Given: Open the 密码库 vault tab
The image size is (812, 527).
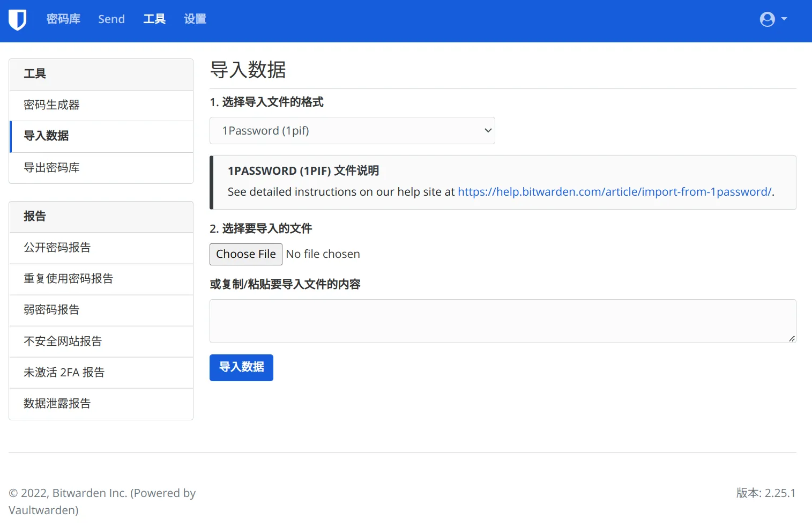Looking at the screenshot, I should pyautogui.click(x=63, y=19).
